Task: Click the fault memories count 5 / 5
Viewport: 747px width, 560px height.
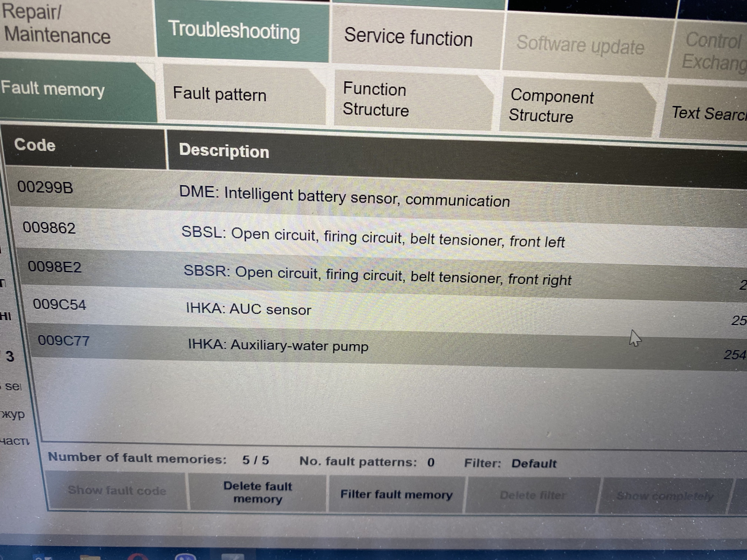Action: coord(256,460)
